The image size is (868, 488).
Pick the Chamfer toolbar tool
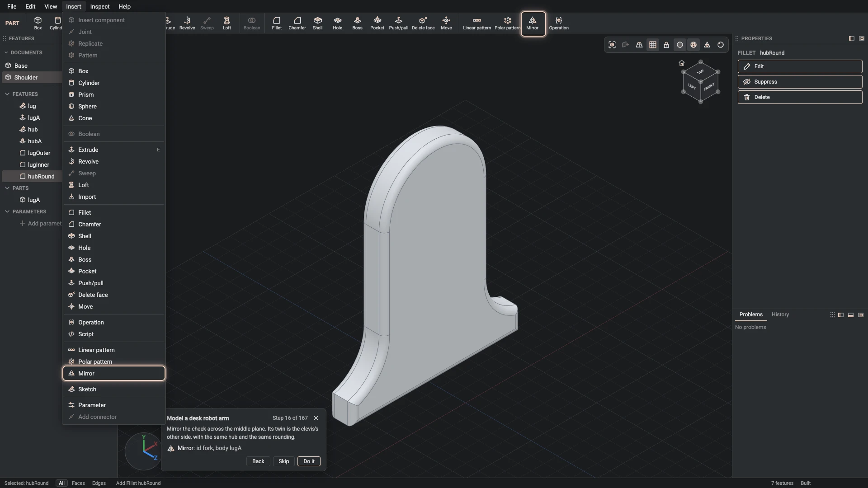pyautogui.click(x=297, y=23)
